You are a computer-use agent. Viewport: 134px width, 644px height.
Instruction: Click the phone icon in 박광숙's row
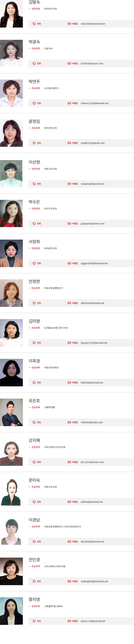pos(34,63)
